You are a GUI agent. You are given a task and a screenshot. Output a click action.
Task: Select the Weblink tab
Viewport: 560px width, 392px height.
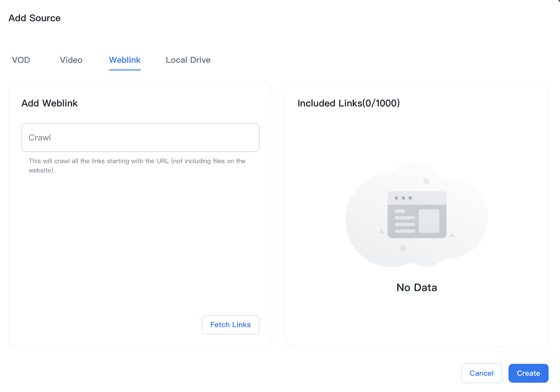click(x=125, y=60)
